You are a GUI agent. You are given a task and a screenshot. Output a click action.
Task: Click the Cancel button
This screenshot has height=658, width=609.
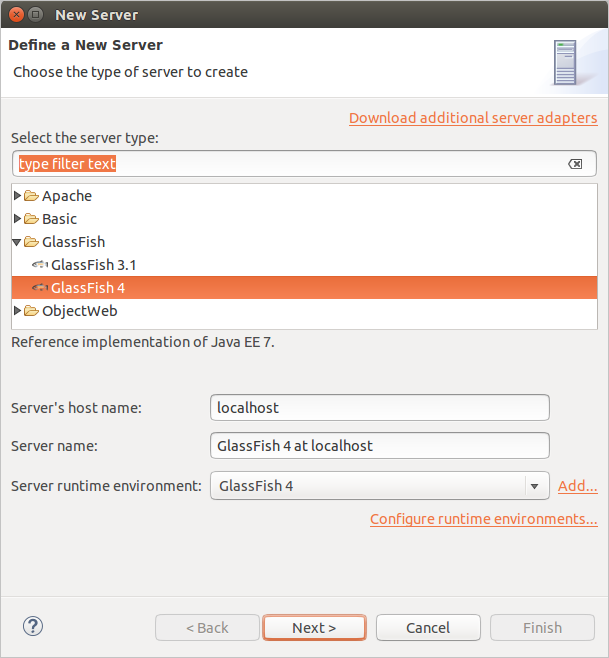pyautogui.click(x=428, y=628)
